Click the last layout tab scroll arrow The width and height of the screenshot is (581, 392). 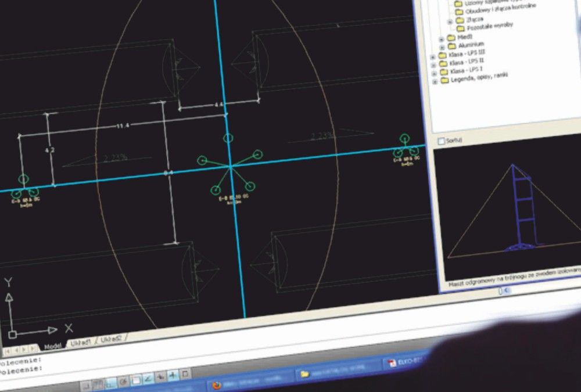[33, 348]
